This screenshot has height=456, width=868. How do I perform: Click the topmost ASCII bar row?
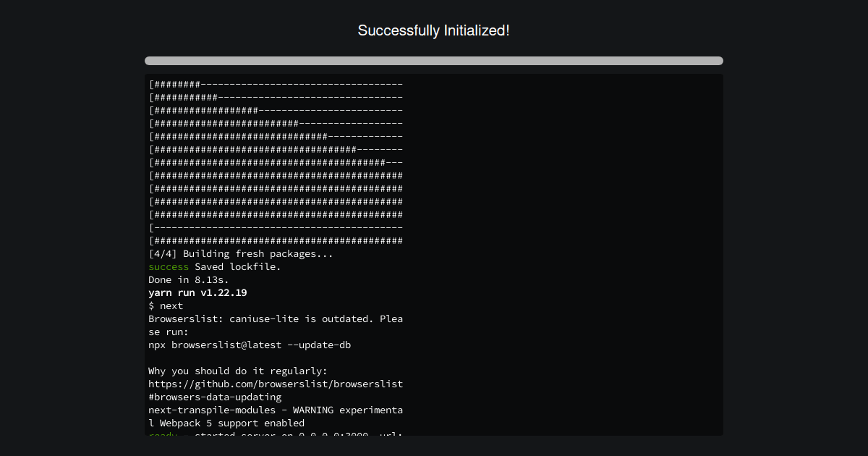point(275,83)
